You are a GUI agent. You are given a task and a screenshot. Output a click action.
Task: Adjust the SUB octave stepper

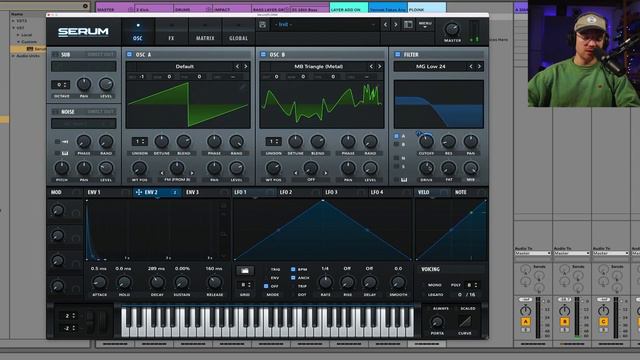tap(60, 85)
